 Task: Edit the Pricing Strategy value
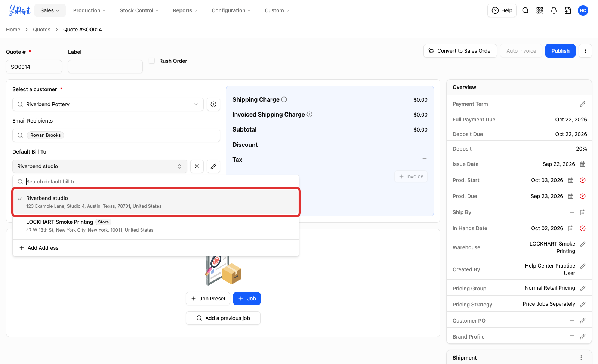pyautogui.click(x=583, y=305)
